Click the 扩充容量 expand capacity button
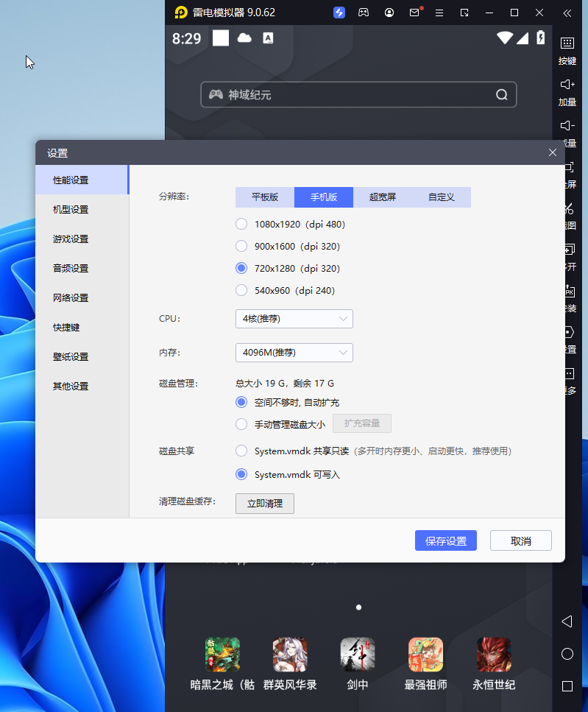588x712 pixels. coord(362,423)
